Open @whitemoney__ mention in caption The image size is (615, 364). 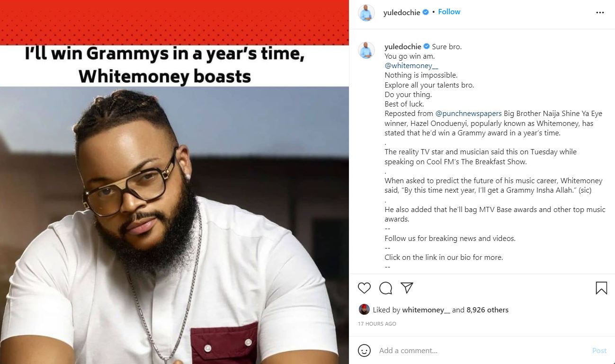pos(408,66)
